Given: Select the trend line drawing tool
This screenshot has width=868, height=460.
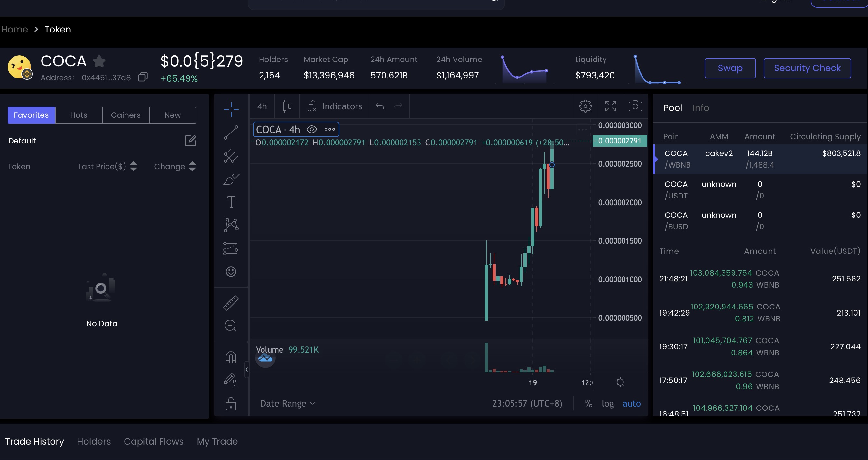Looking at the screenshot, I should (231, 133).
